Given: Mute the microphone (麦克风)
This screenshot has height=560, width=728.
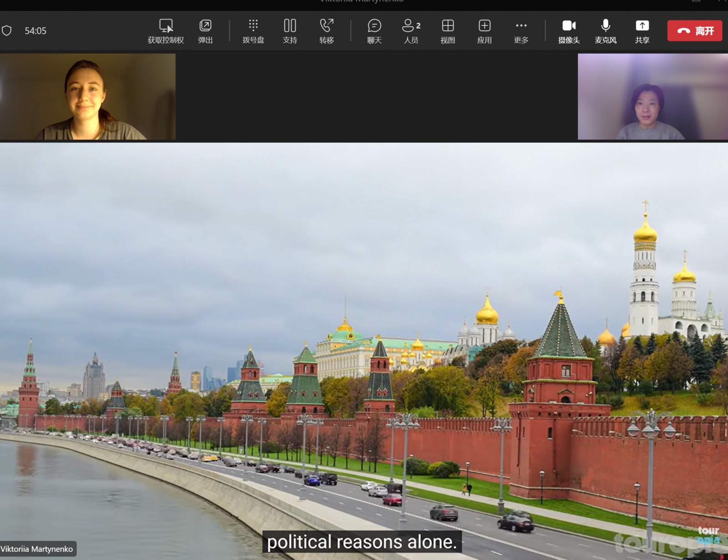Looking at the screenshot, I should (x=605, y=26).
